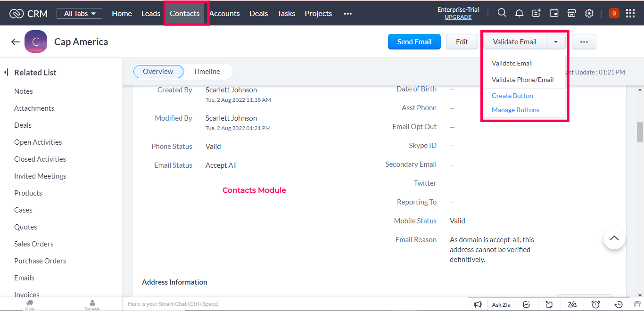Click the page vertical scrollbar thumb
644x311 pixels.
640,132
